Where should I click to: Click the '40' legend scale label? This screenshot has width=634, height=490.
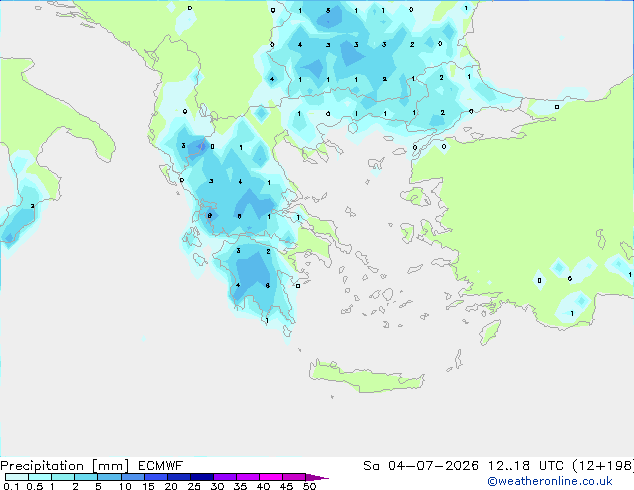(263, 486)
